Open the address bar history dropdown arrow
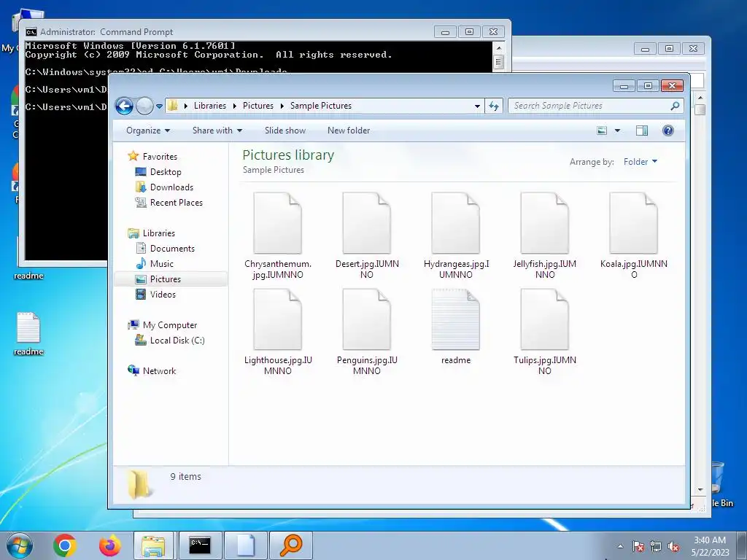Screen dimensions: 747x560 [x=477, y=106]
